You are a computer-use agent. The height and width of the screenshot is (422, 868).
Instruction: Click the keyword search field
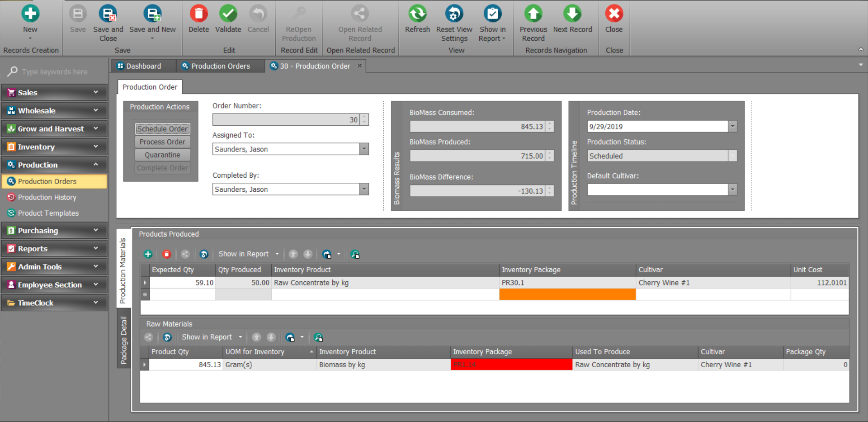click(x=59, y=72)
